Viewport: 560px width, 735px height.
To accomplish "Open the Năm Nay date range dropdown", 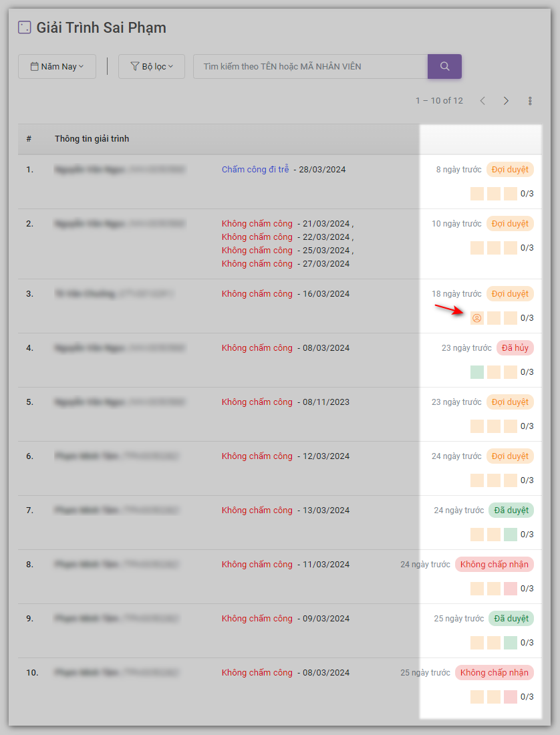I will click(x=57, y=67).
